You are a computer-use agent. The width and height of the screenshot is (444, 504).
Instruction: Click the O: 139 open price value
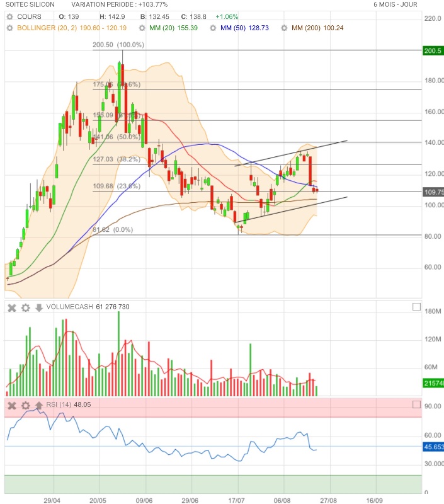click(x=69, y=17)
